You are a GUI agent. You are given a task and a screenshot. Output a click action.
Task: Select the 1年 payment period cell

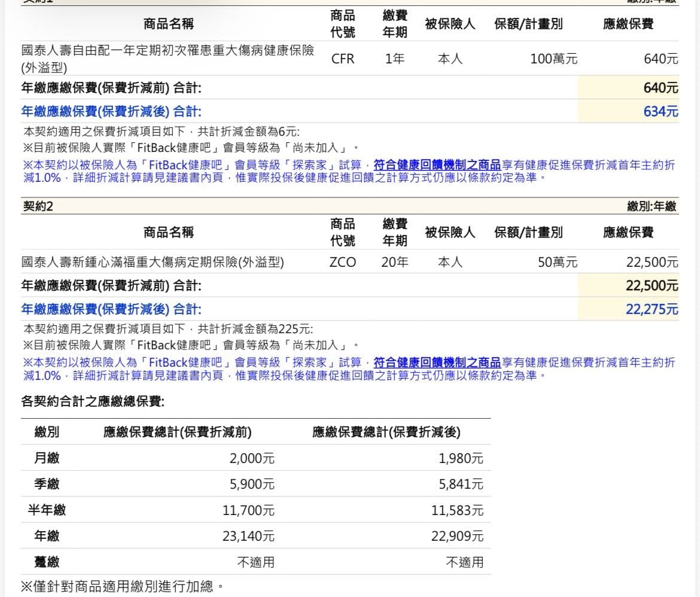tap(395, 59)
